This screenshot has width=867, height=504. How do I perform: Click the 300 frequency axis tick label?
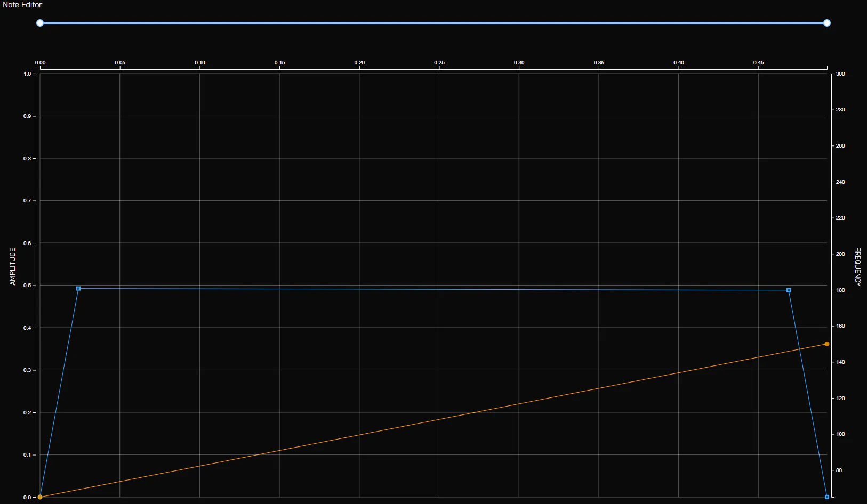pyautogui.click(x=840, y=74)
